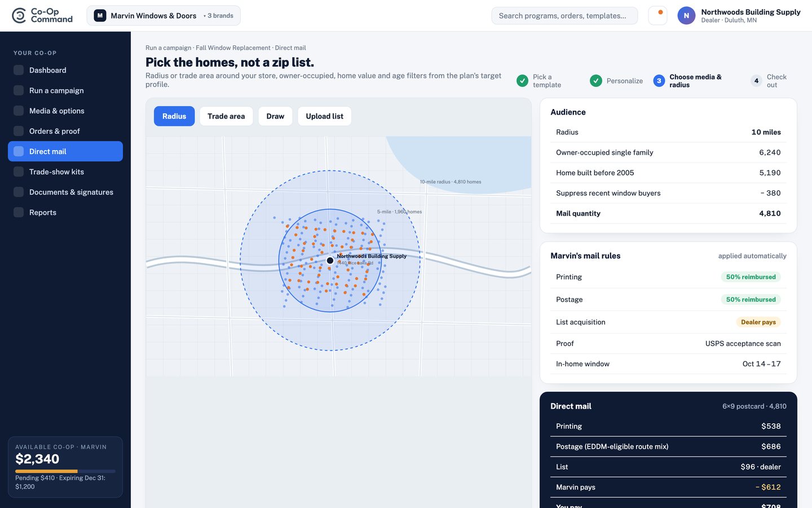Click the 10-mile radius homes label on map

pyautogui.click(x=451, y=182)
